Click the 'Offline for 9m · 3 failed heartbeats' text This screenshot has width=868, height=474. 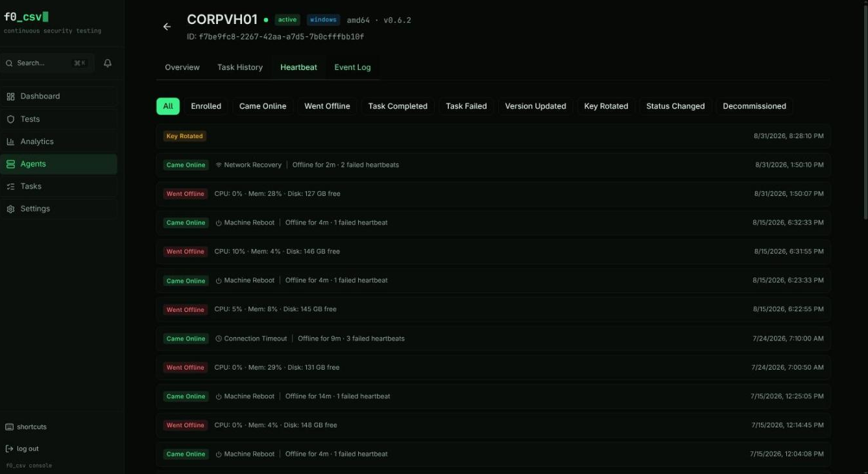351,338
